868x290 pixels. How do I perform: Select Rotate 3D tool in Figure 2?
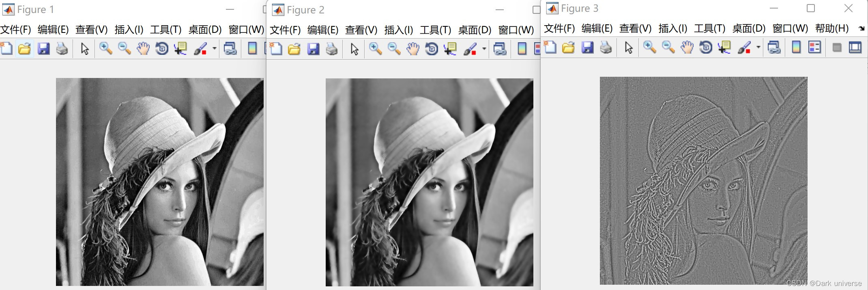click(x=431, y=49)
